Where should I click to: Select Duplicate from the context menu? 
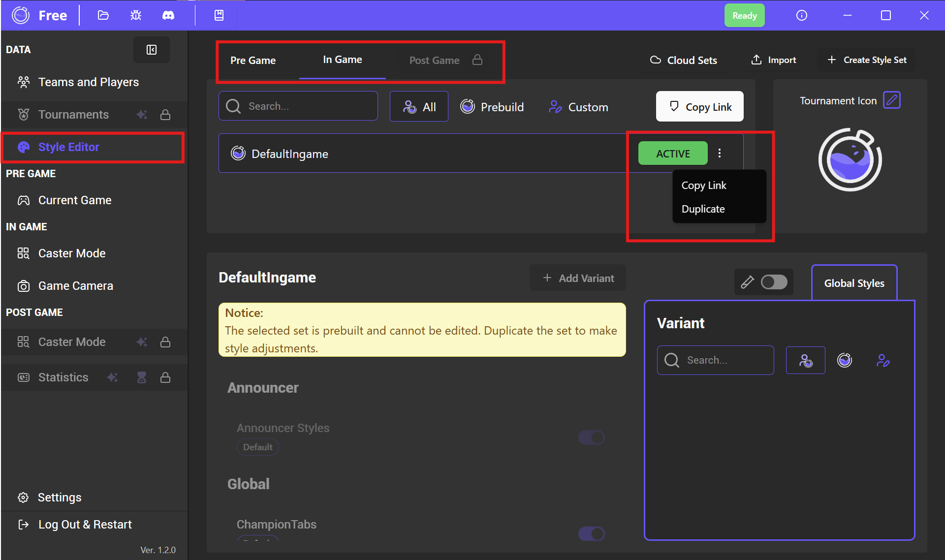coord(703,209)
